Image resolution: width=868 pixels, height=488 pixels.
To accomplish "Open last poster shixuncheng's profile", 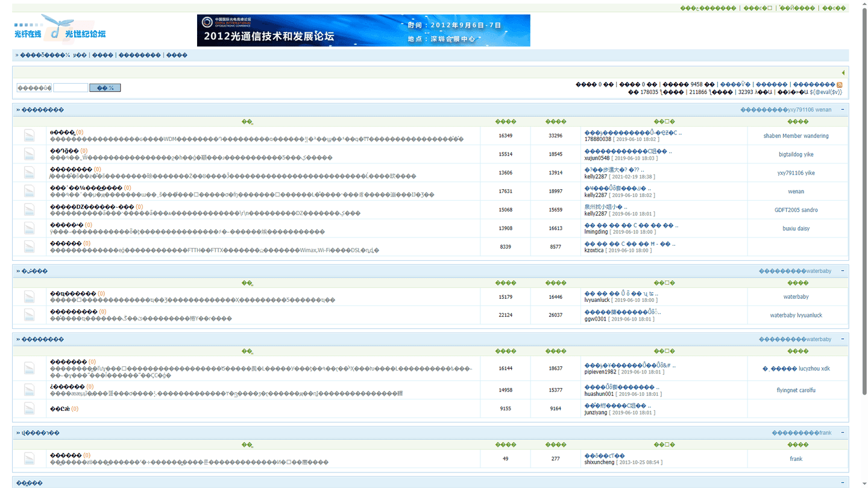I will click(600, 462).
